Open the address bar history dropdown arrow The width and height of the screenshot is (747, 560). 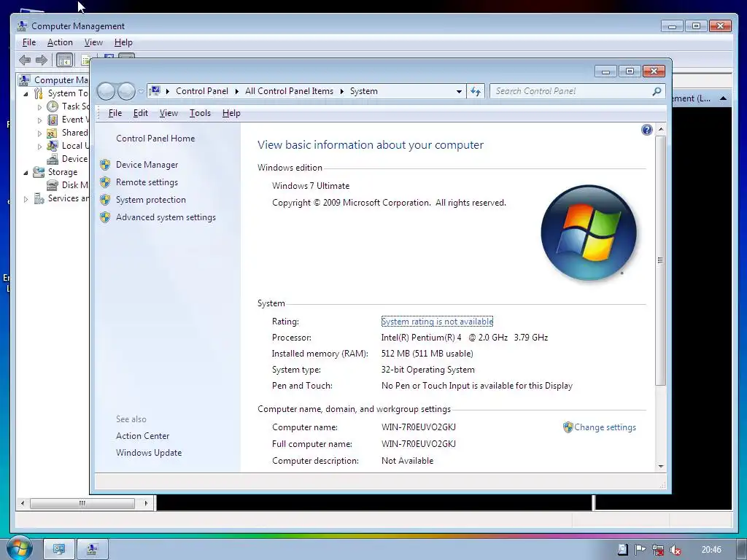459,91
